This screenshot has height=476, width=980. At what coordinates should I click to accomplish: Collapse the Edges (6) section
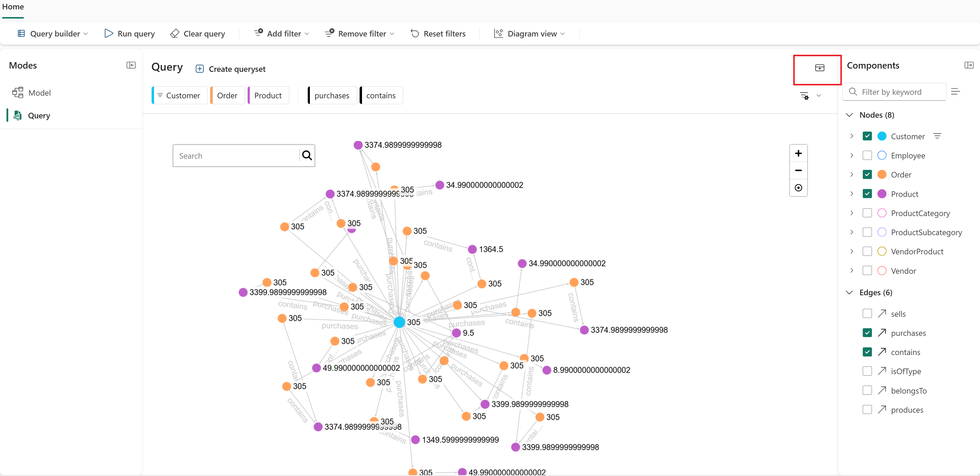coord(849,292)
